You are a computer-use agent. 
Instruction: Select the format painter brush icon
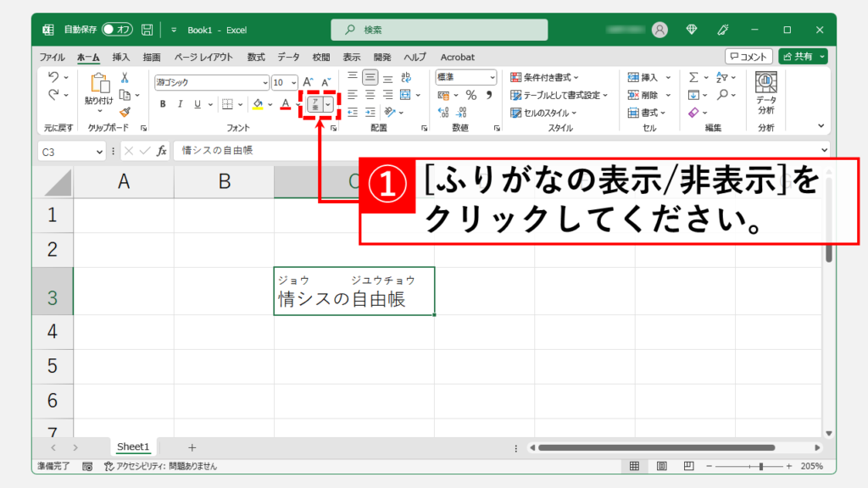[125, 112]
